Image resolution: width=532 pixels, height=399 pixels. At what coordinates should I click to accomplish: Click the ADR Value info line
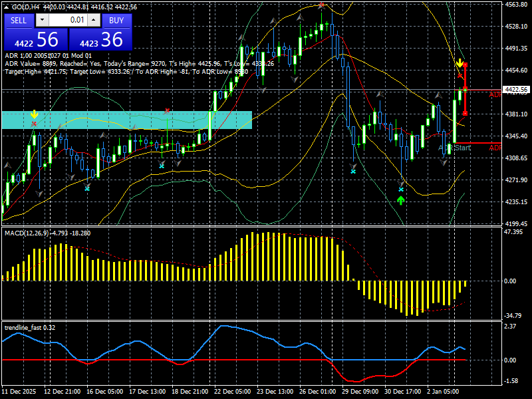coord(140,63)
